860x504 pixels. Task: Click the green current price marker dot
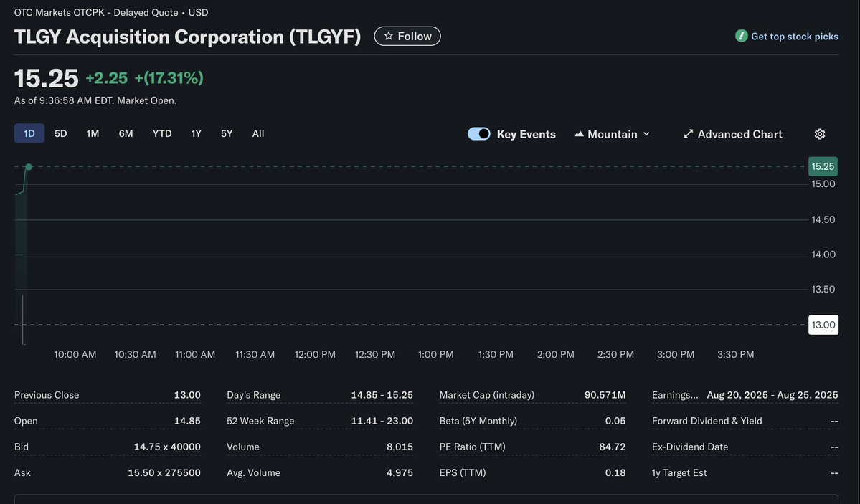(x=29, y=167)
